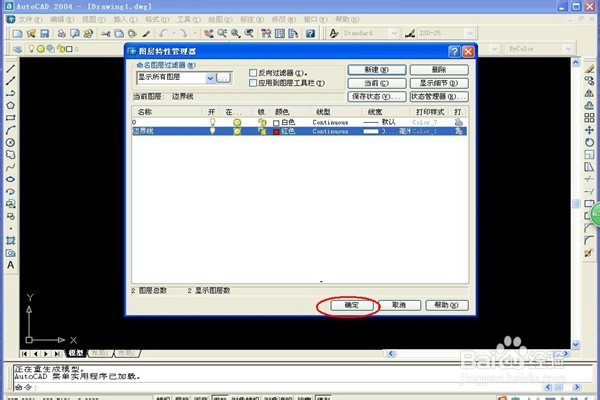Open the 工具 menu
The width and height of the screenshot is (600, 400).
188,19
